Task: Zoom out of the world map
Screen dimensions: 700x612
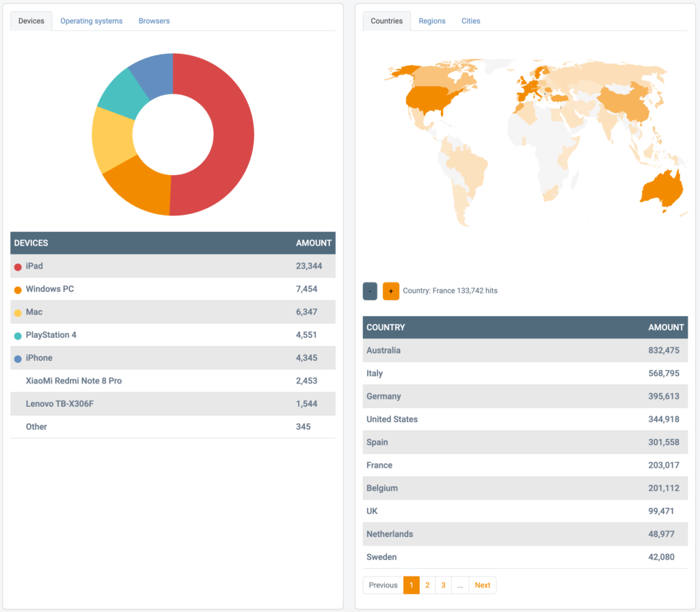Action: tap(369, 291)
